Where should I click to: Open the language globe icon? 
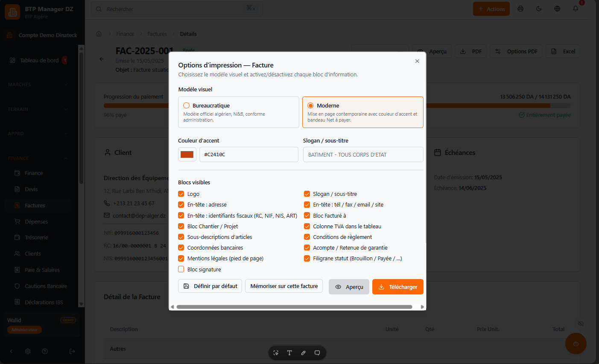point(557,9)
